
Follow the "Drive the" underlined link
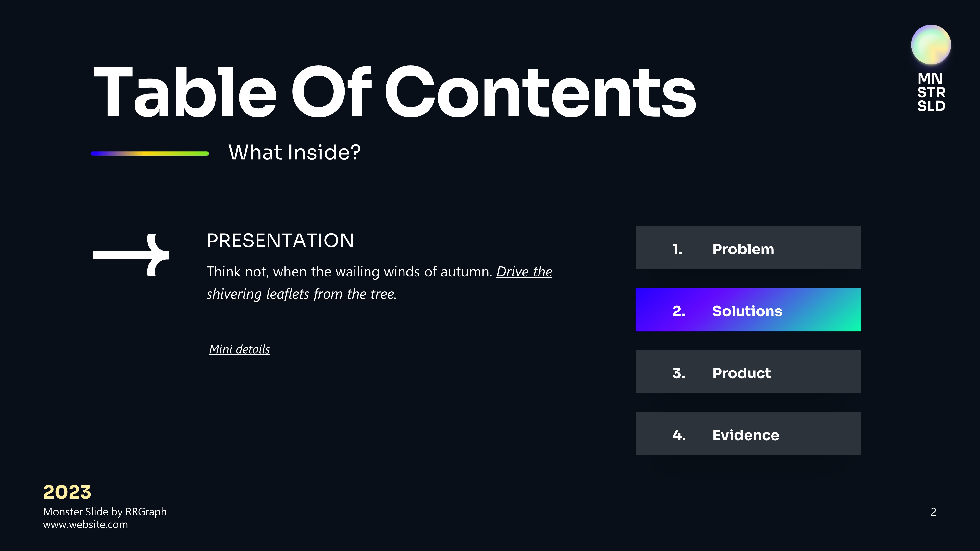tap(524, 272)
